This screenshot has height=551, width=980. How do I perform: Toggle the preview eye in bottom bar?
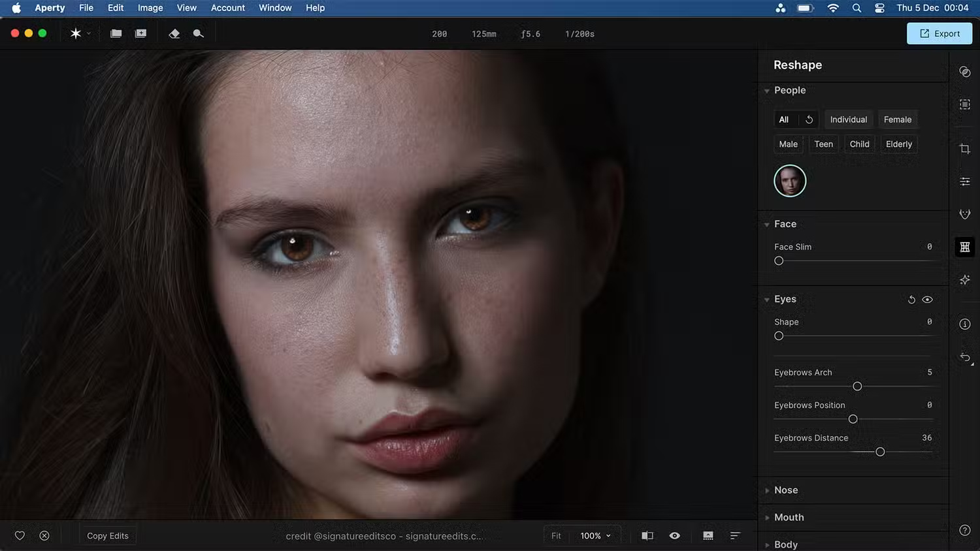tap(674, 535)
